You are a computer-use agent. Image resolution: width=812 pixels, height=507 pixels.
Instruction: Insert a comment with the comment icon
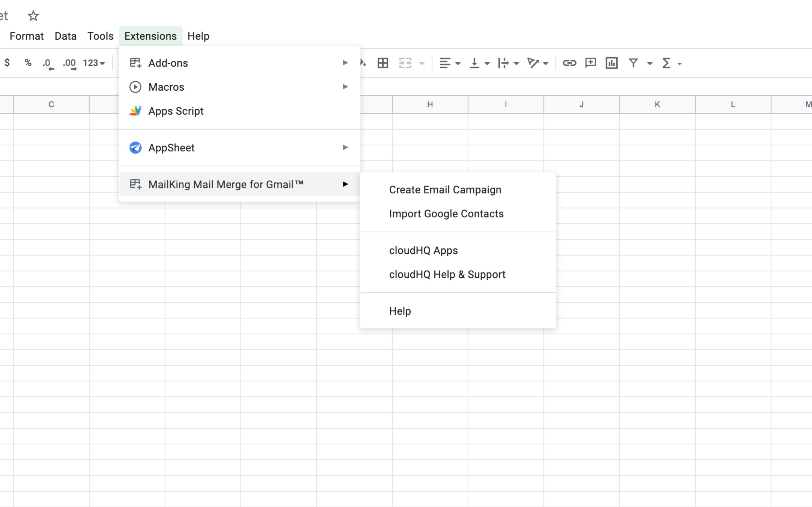pyautogui.click(x=591, y=63)
